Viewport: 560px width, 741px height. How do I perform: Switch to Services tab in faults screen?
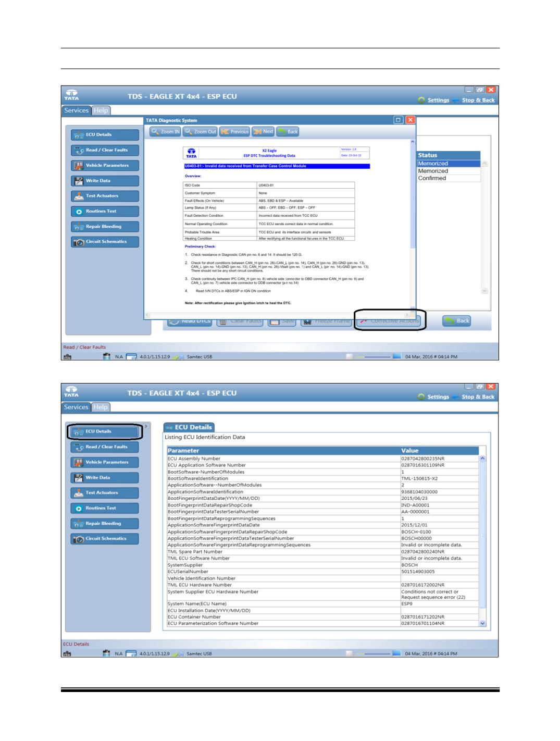[77, 110]
